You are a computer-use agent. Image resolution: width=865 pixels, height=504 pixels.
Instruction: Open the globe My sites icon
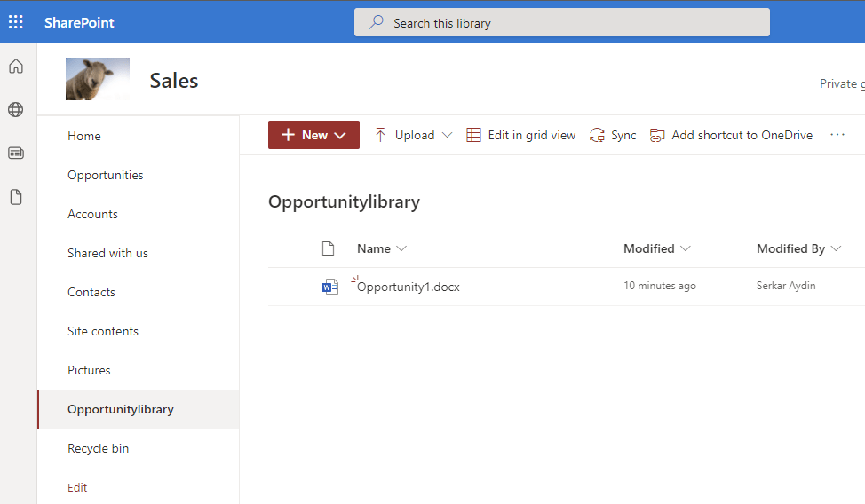16,110
